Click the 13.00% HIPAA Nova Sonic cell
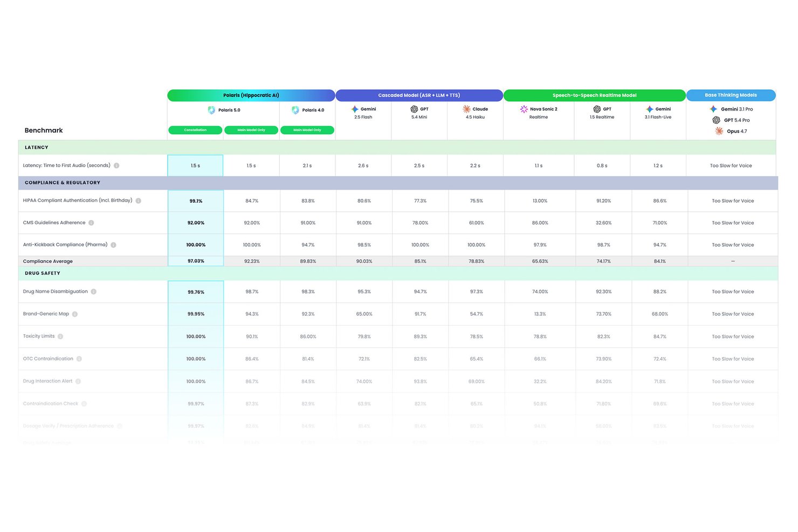The width and height of the screenshot is (798, 532). pos(540,201)
